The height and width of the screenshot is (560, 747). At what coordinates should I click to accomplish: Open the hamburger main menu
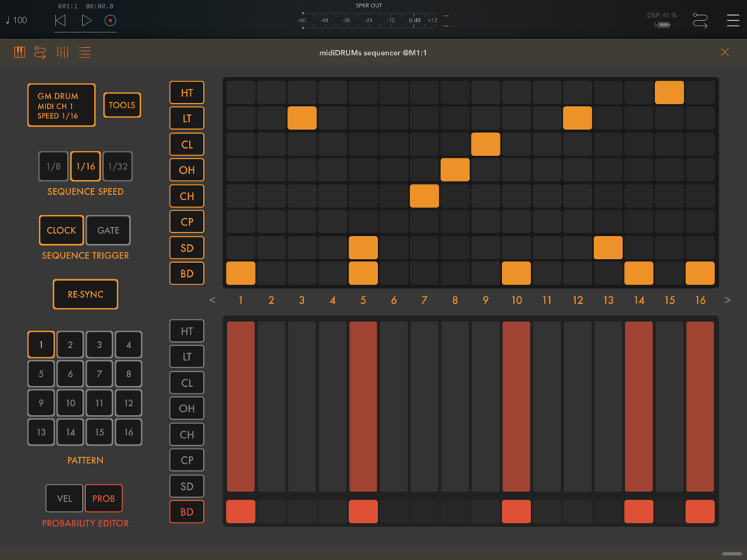[733, 21]
